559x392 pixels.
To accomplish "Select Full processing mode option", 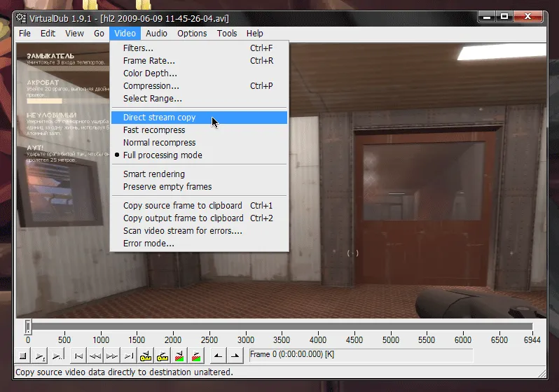I will 162,155.
